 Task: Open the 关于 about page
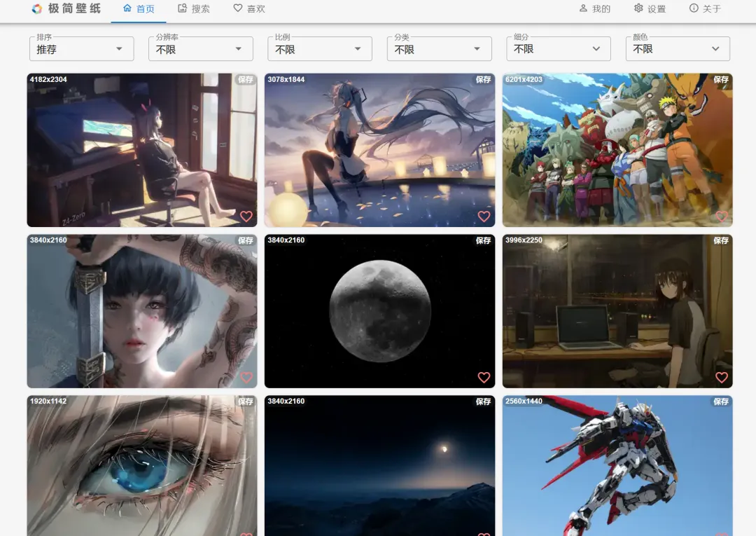pyautogui.click(x=705, y=8)
